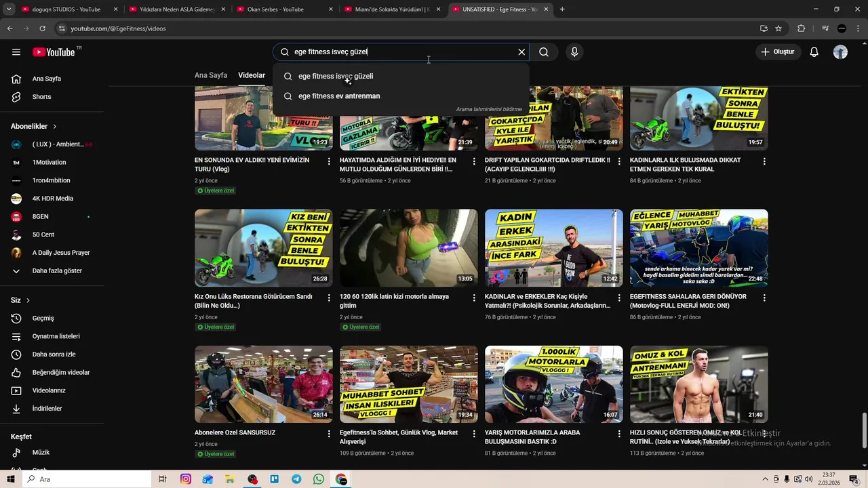Bookmark this page with the star
Image resolution: width=868 pixels, height=488 pixels.
(778, 28)
